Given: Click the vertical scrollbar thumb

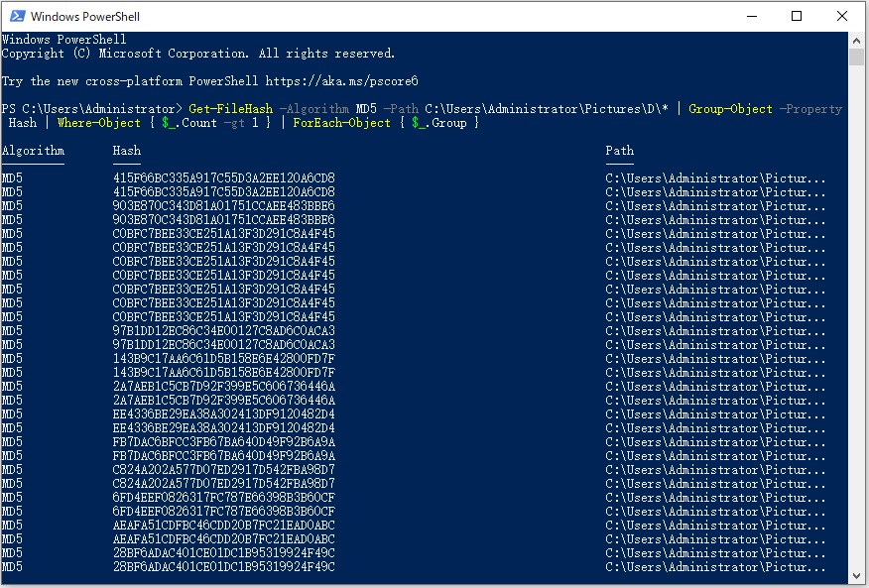Looking at the screenshot, I should [856, 58].
